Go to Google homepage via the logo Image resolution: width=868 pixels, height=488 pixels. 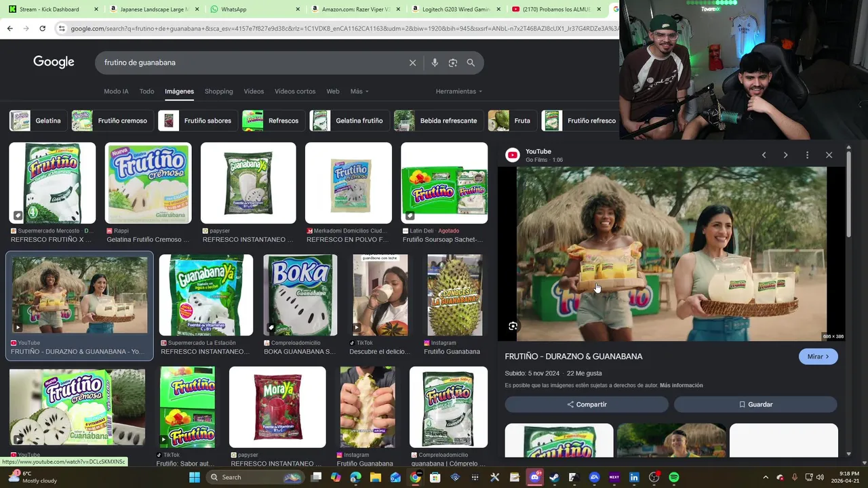tap(54, 62)
